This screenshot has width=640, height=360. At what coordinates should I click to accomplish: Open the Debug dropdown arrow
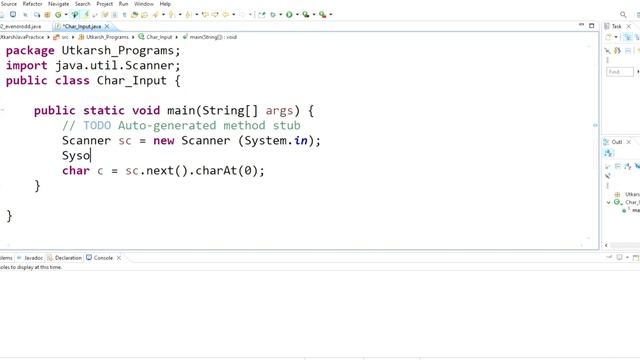click(x=280, y=15)
